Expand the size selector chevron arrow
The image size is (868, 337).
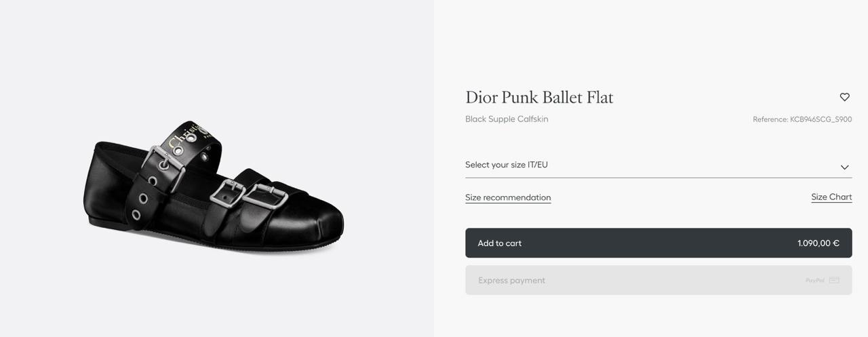844,167
